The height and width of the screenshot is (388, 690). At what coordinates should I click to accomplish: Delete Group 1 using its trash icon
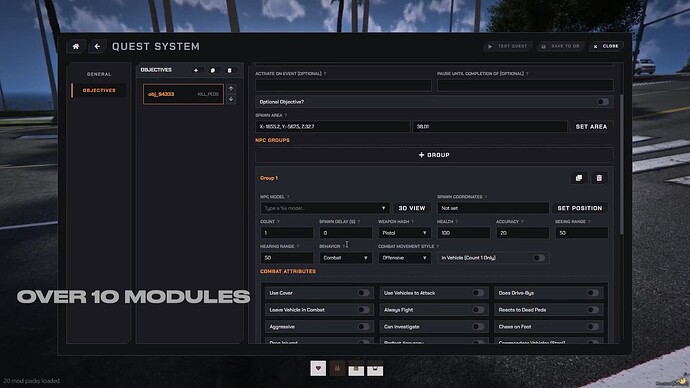[599, 178]
